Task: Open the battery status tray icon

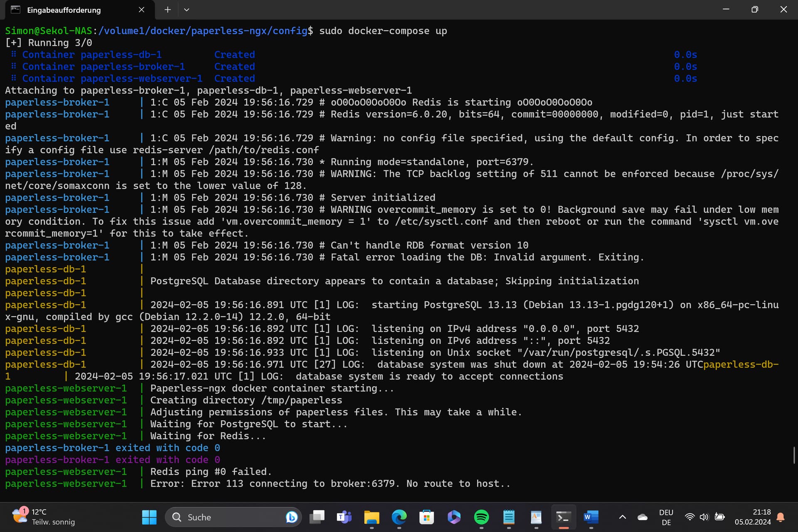Action: (x=719, y=517)
